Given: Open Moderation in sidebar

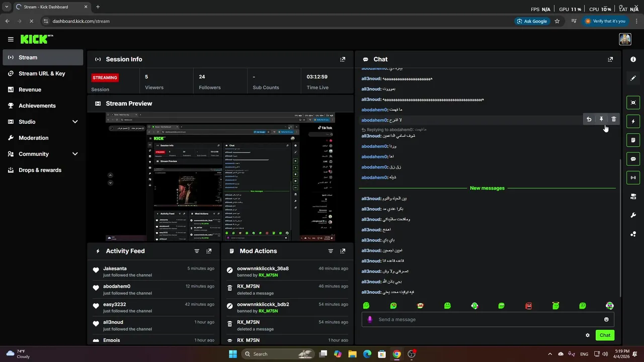Looking at the screenshot, I should 43,138.
